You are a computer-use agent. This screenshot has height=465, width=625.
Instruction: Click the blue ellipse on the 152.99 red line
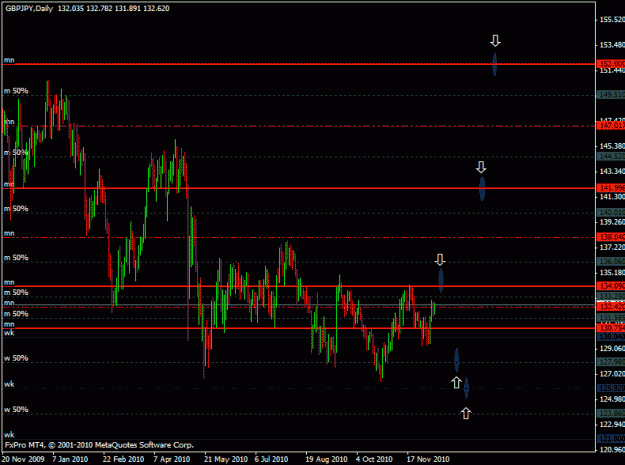[x=495, y=64]
